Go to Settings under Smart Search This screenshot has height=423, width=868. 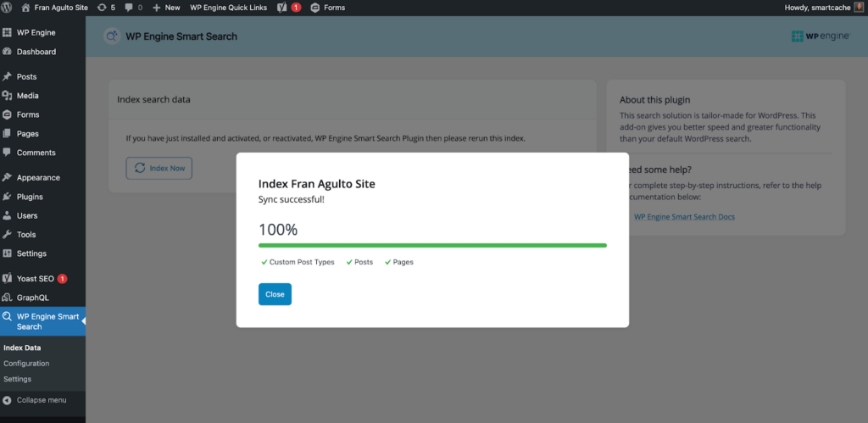pos(18,379)
